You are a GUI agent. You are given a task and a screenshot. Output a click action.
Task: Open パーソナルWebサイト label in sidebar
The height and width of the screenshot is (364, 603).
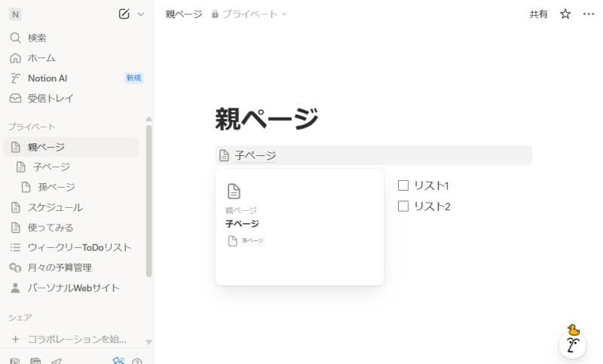pos(73,288)
